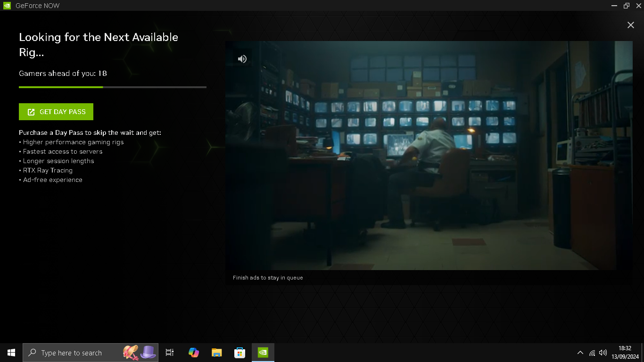Restore down the GeForce NOW window
Screen dimensions: 644x362
pos(627,6)
